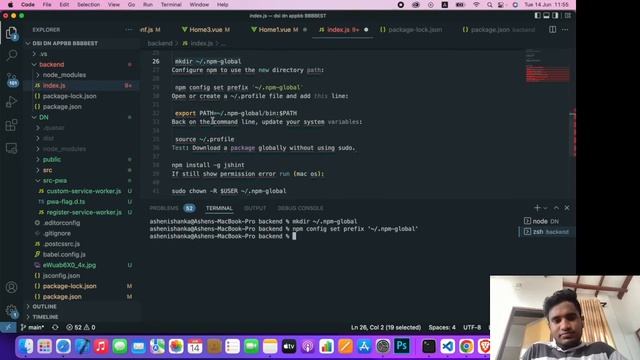Open the terminal launch profile dropdown arrow
This screenshot has width=640, height=360.
point(545,208)
